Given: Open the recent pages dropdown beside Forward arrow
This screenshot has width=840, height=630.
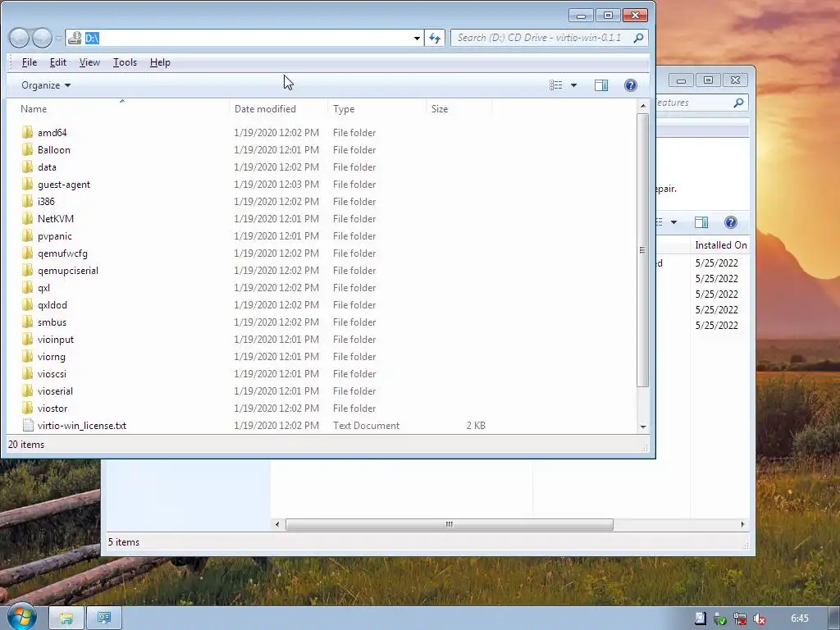Looking at the screenshot, I should 58,39.
